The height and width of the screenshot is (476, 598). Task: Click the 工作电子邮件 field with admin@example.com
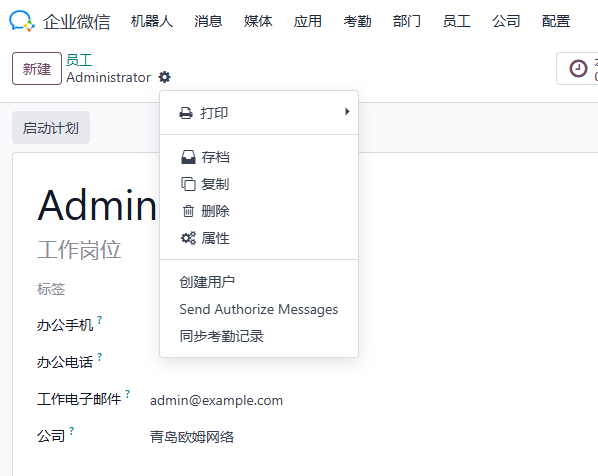216,400
